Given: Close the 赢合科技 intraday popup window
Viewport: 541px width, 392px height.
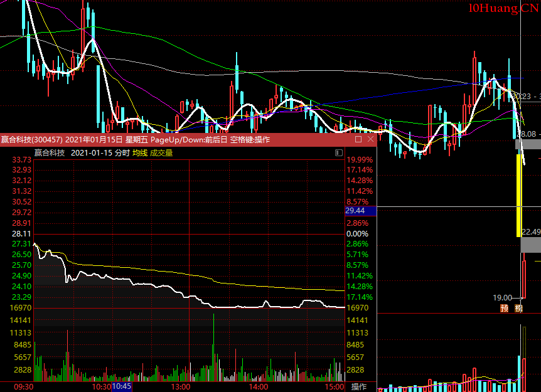Looking at the screenshot, I should pyautogui.click(x=370, y=139).
